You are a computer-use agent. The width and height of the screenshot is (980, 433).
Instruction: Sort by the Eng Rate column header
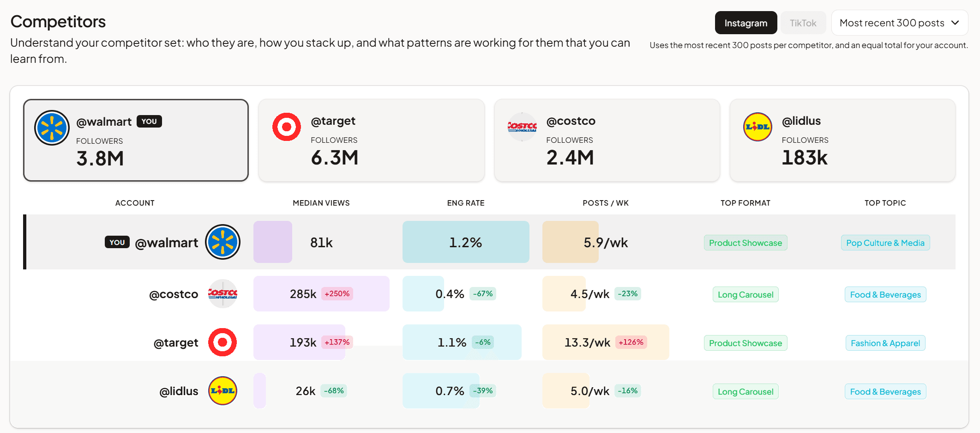coord(466,203)
